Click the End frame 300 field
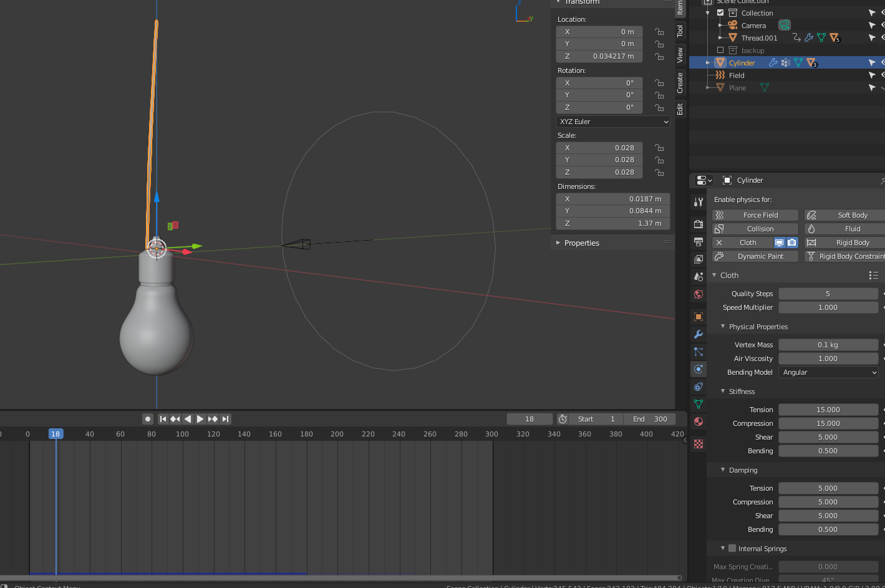885x588 pixels. [650, 419]
